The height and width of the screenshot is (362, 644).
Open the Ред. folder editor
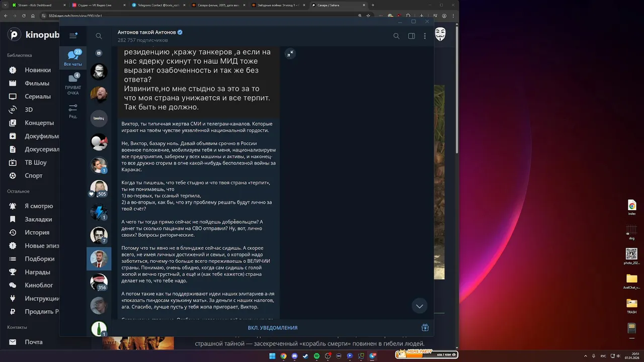[73, 112]
